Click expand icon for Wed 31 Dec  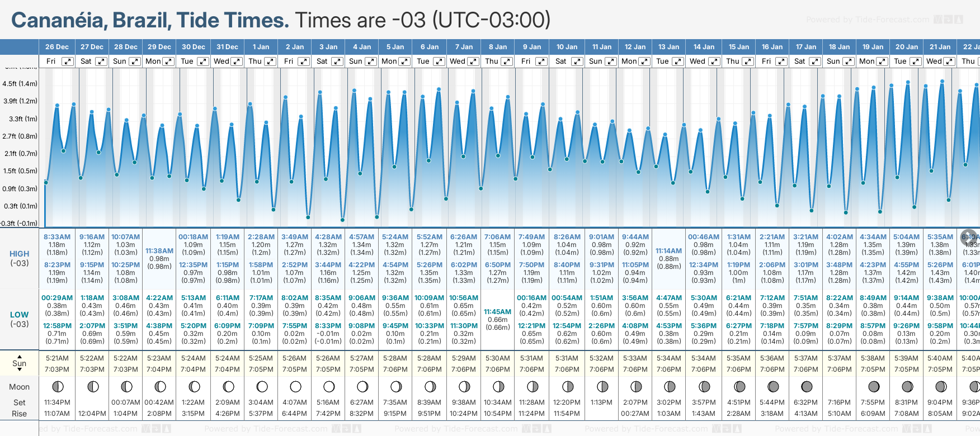(237, 61)
